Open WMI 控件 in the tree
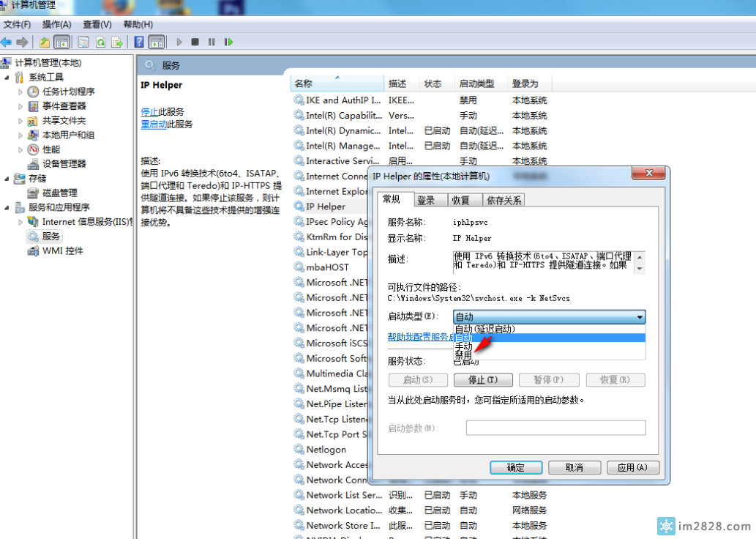Screen dimensions: 756x539 coord(62,250)
